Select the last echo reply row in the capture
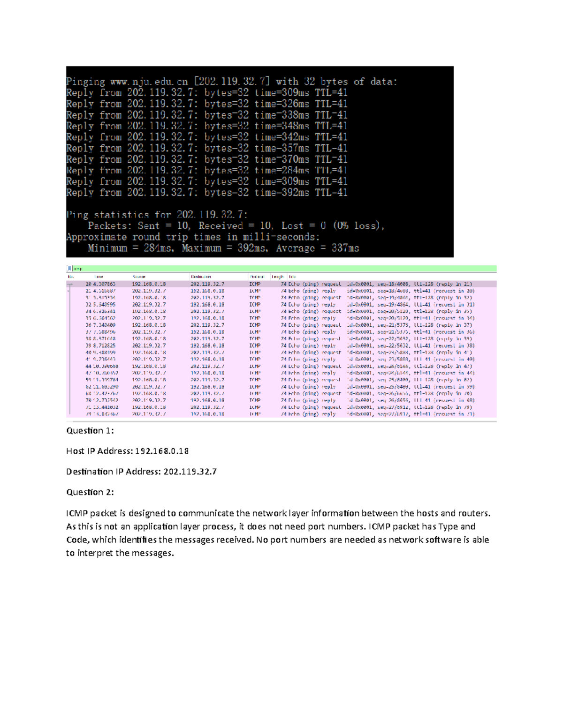Image resolution: width=563 pixels, height=728 pixels. click(x=235, y=414)
